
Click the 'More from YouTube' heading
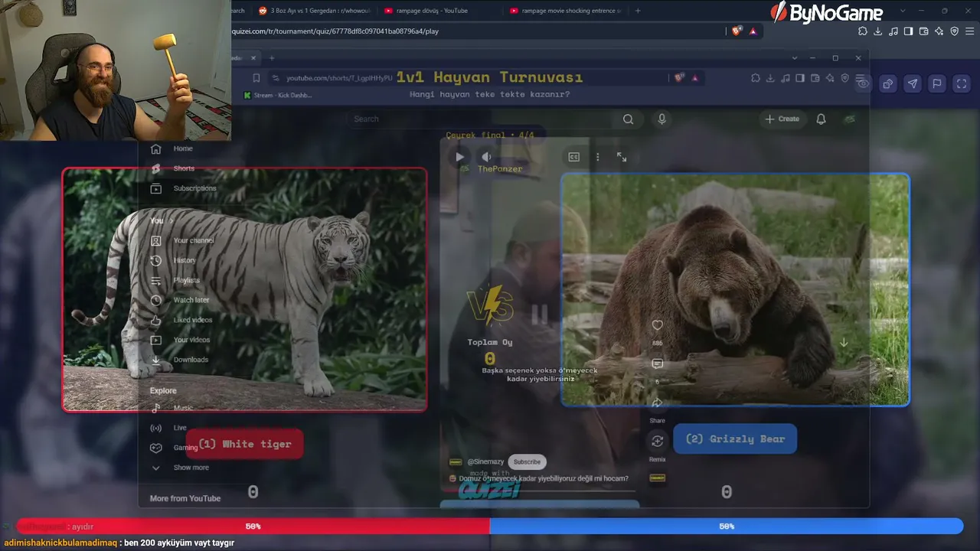click(185, 498)
